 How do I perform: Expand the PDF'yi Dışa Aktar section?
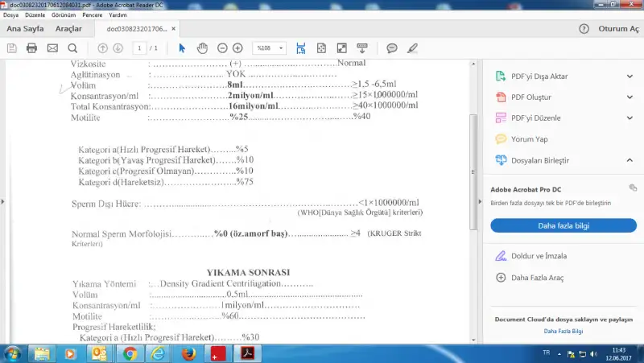coord(630,78)
